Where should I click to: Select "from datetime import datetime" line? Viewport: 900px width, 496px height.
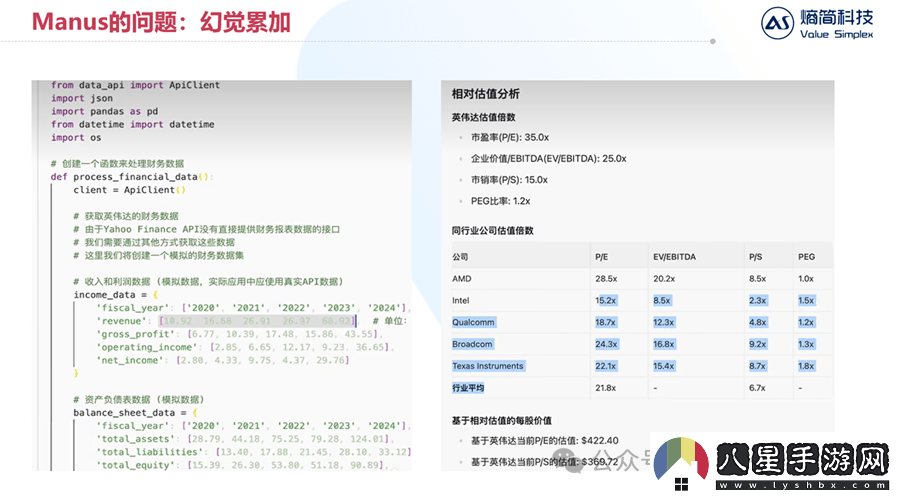click(x=133, y=125)
